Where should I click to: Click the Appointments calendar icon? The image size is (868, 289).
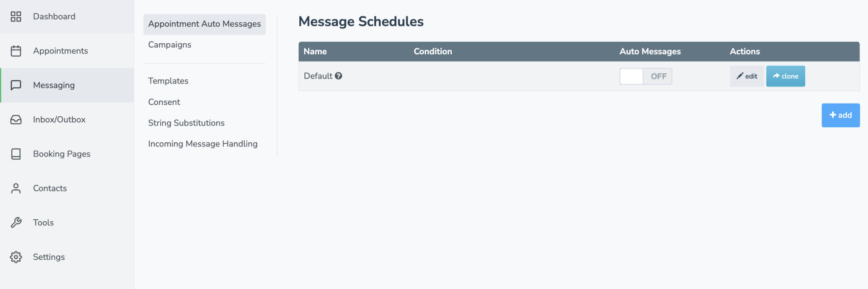[16, 51]
